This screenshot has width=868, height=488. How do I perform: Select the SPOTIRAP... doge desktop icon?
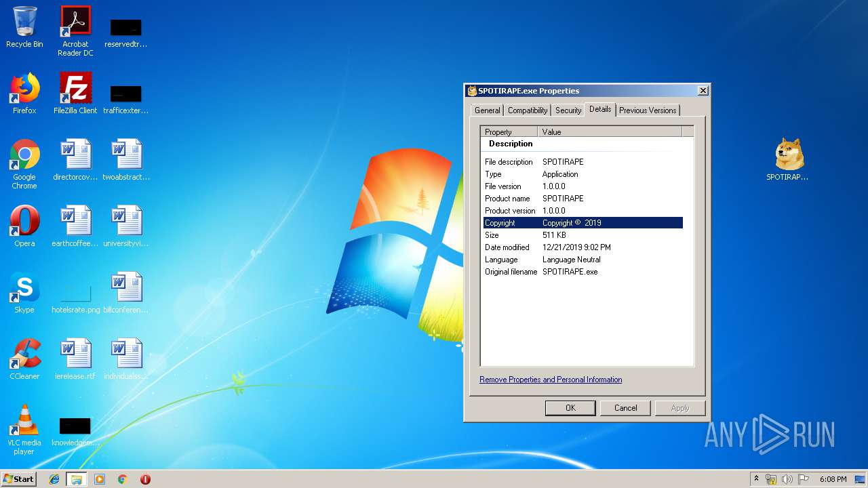tap(788, 160)
